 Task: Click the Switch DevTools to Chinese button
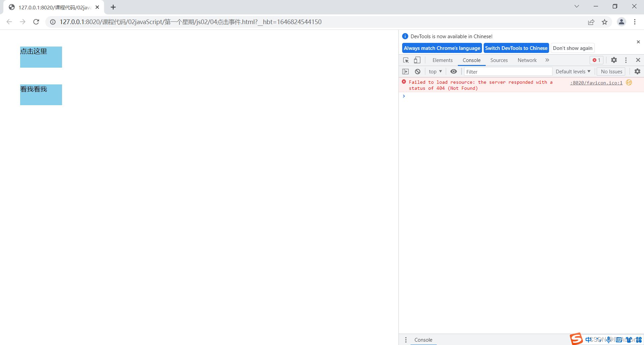(516, 48)
